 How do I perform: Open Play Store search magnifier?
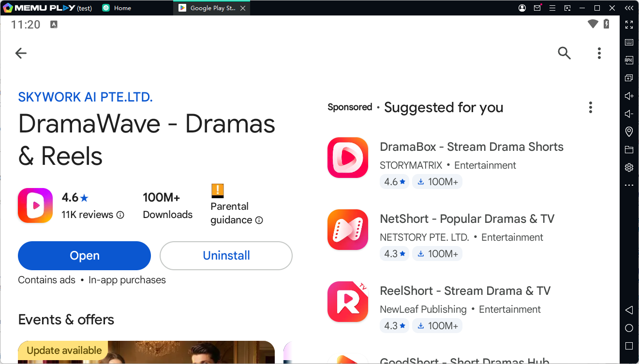(x=565, y=53)
